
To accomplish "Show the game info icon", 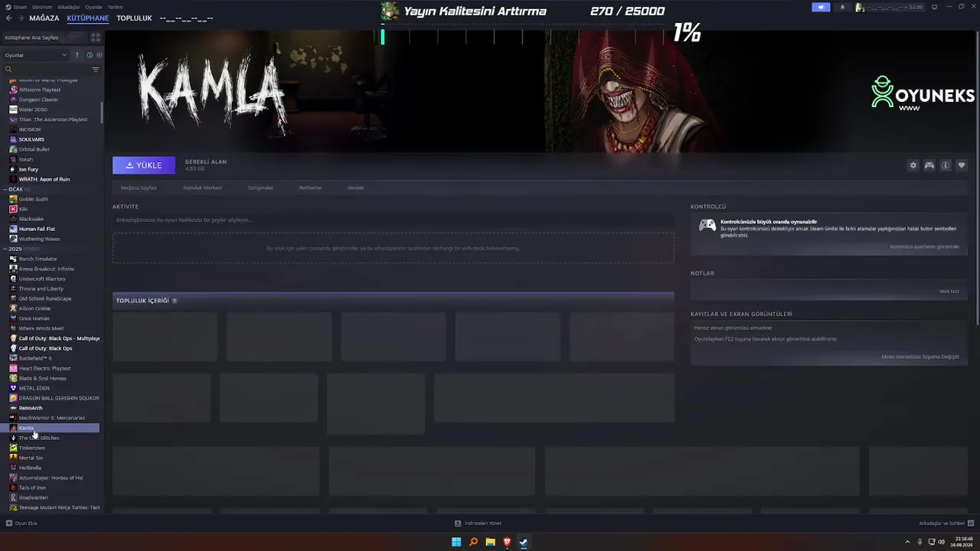I will [x=946, y=165].
